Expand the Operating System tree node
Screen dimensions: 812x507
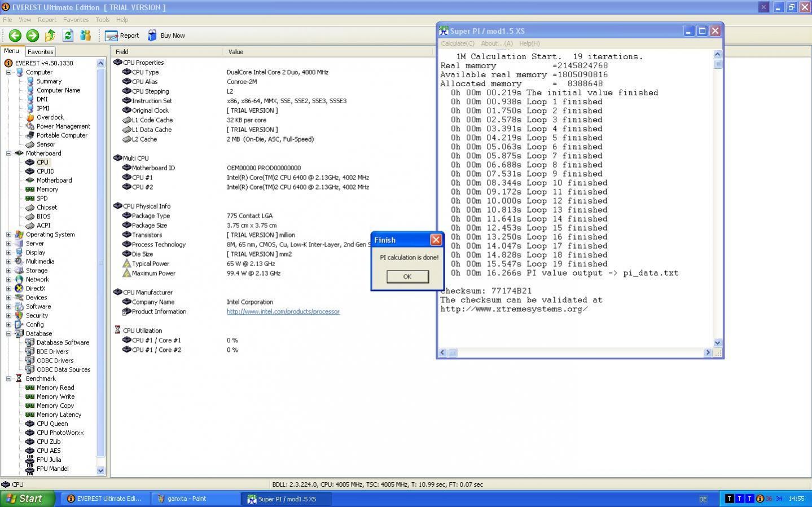tap(8, 235)
